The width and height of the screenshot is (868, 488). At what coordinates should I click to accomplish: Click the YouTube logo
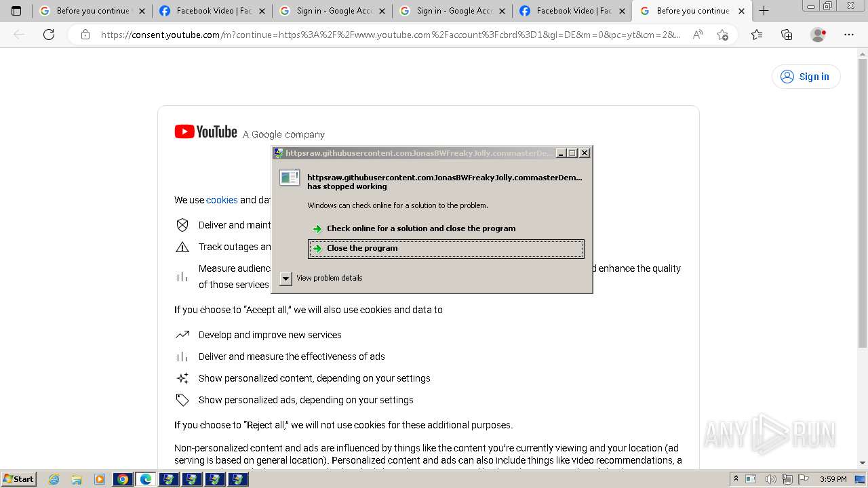pos(205,132)
